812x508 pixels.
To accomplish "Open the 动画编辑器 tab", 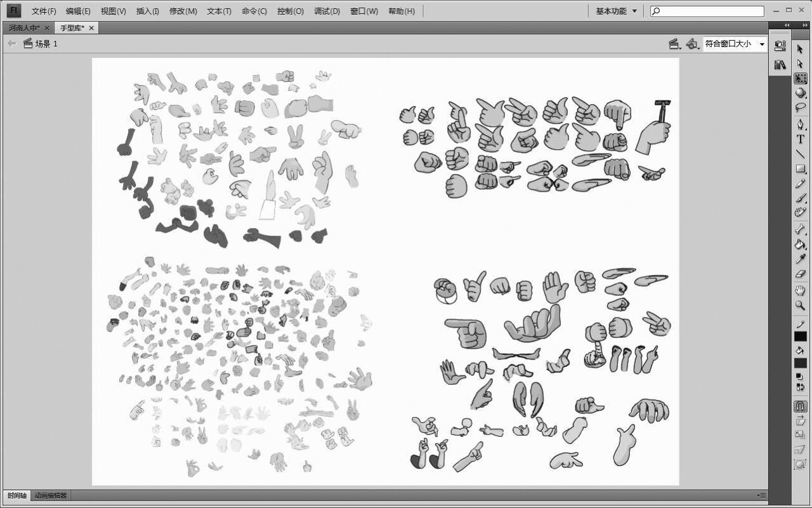I will 50,495.
